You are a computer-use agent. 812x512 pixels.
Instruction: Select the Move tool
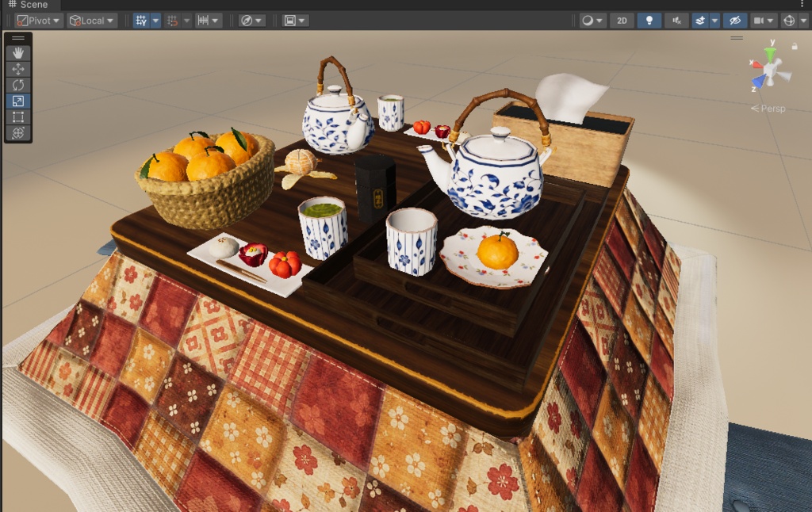pyautogui.click(x=18, y=69)
